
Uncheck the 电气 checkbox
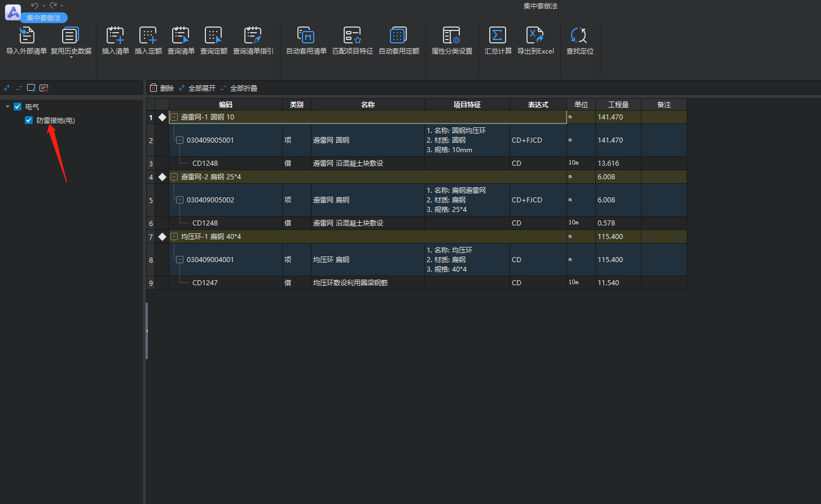[x=17, y=107]
